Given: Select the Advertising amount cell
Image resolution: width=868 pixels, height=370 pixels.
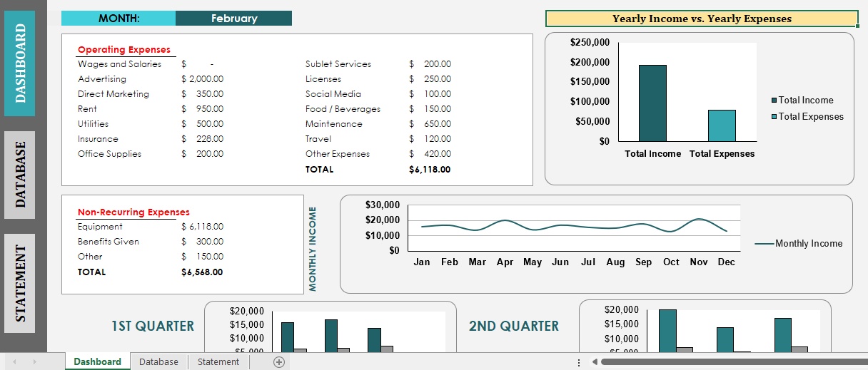Looking at the screenshot, I should (202, 79).
